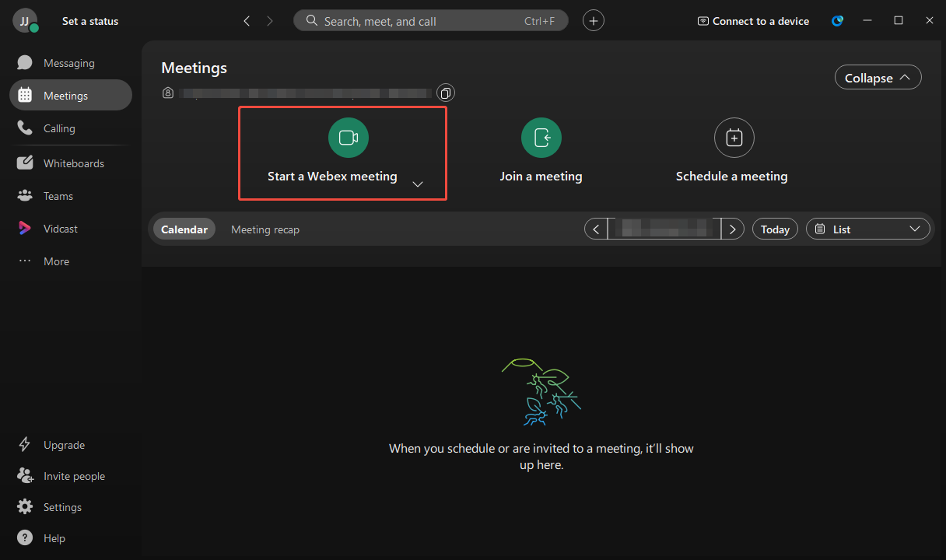Open the List view dropdown
The width and height of the screenshot is (946, 560).
867,228
